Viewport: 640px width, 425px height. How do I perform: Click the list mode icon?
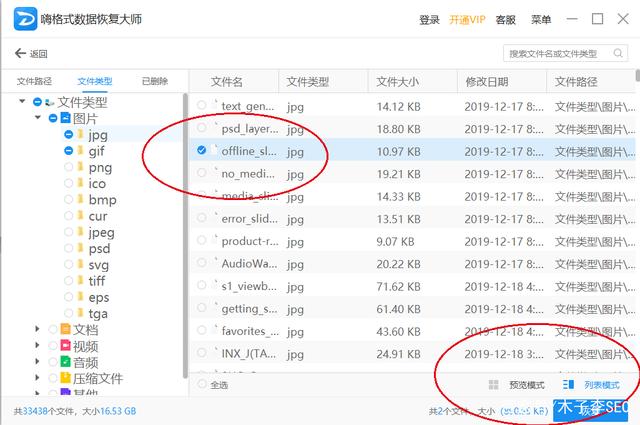[568, 385]
